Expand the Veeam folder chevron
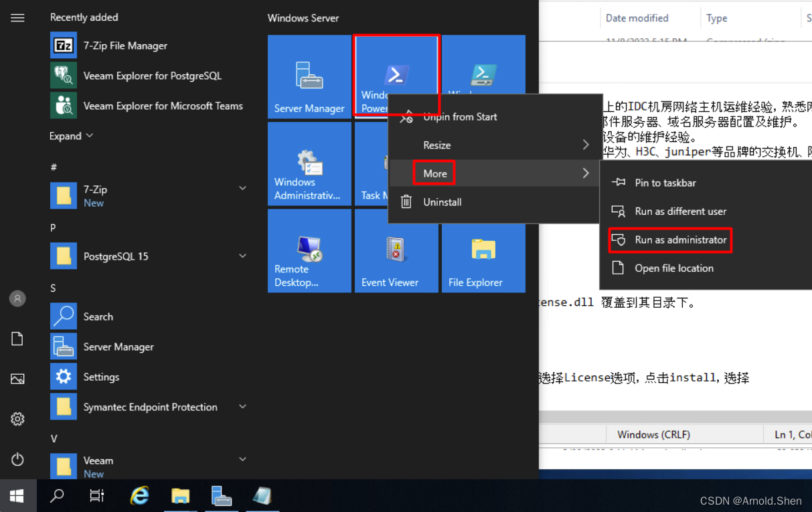The height and width of the screenshot is (512, 812). (x=242, y=459)
